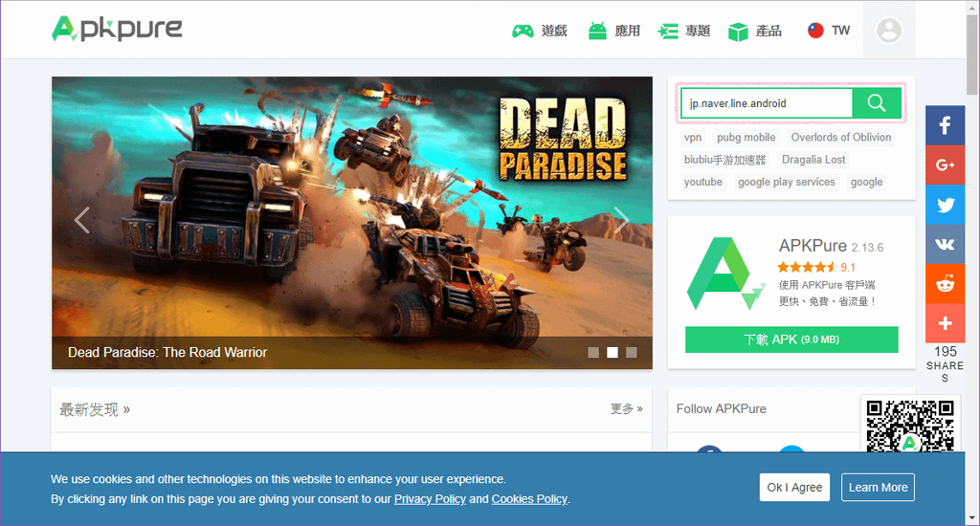Select the google play services tag
980x526 pixels.
coord(787,182)
